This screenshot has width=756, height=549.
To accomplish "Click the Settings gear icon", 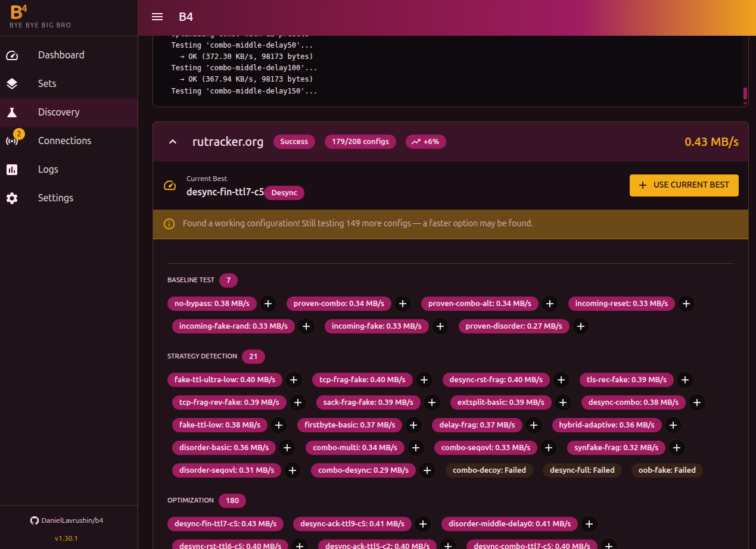I will [12, 198].
